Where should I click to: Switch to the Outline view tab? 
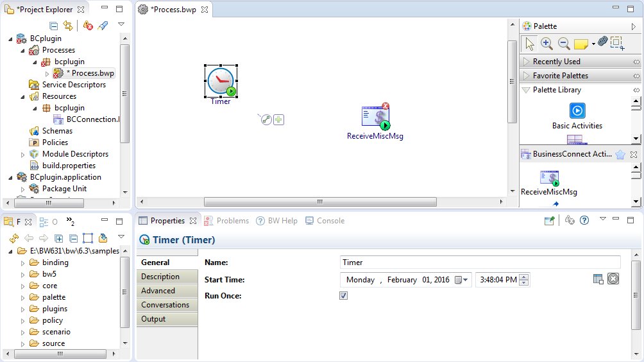[x=49, y=222]
